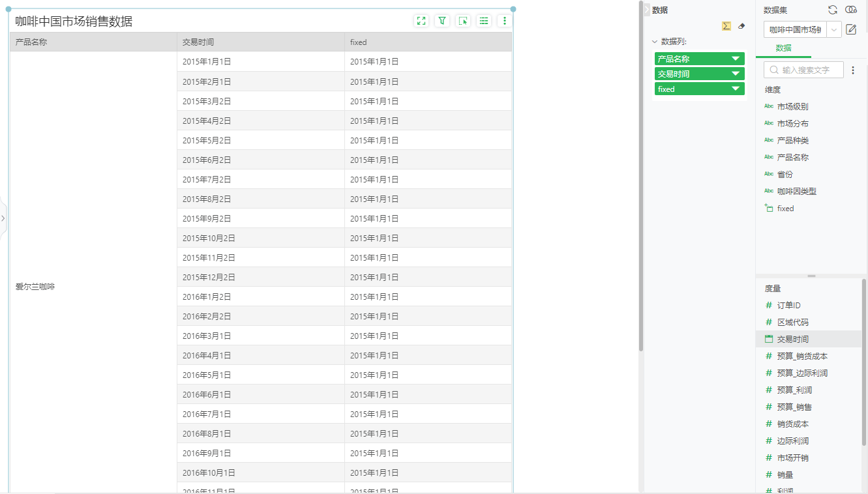
Task: Click the table display settings icon
Action: 484,20
